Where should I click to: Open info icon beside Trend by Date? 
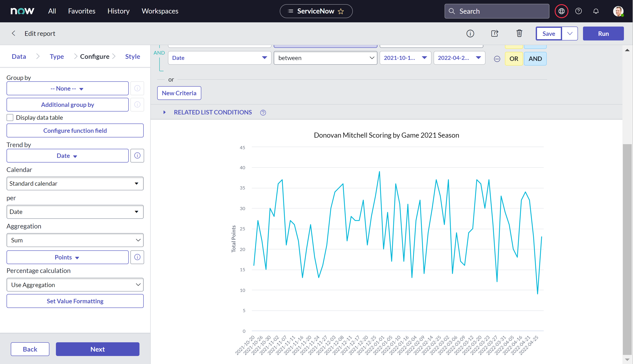click(x=137, y=156)
